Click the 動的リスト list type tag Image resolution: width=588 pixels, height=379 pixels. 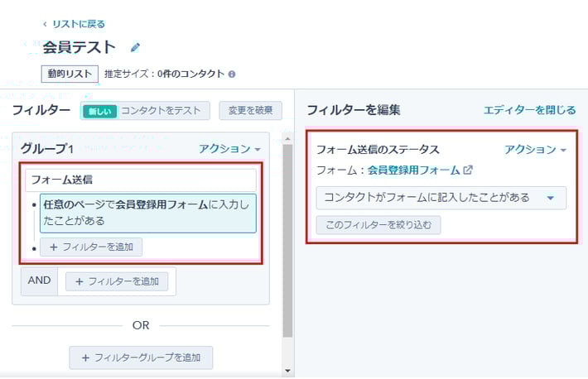(70, 74)
